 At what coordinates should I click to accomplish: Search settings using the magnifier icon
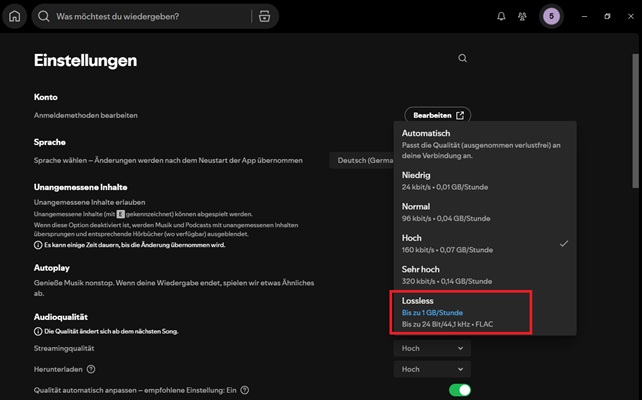pyautogui.click(x=462, y=59)
